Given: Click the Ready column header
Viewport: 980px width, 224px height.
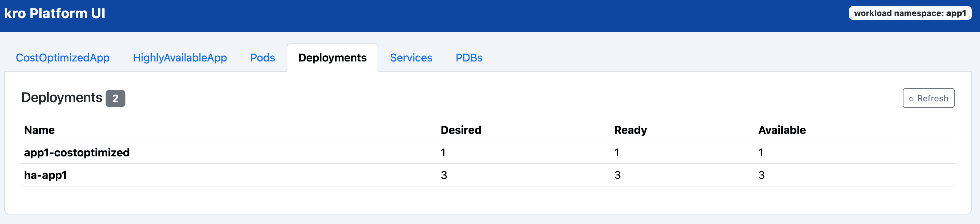Looking at the screenshot, I should [x=630, y=130].
